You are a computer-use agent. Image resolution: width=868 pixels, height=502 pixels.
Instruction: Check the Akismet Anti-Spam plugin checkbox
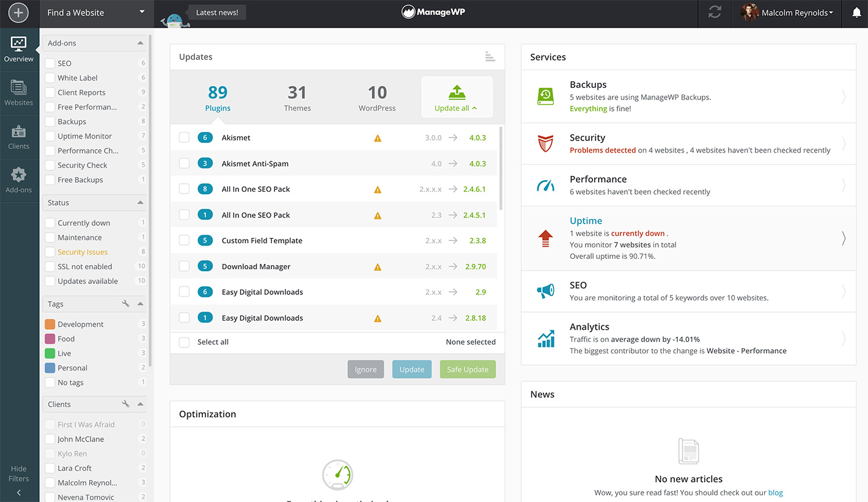tap(184, 164)
